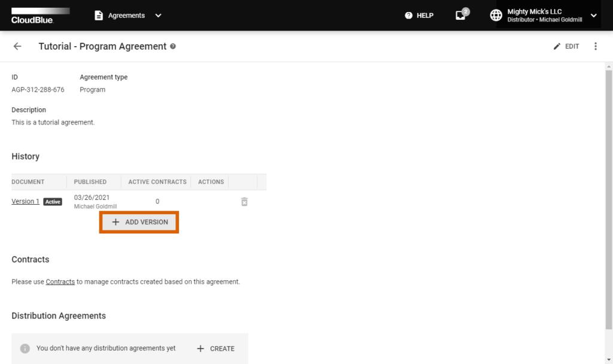Click the back arrow to leave agreement
Screen dimensions: 613x364
[17, 46]
